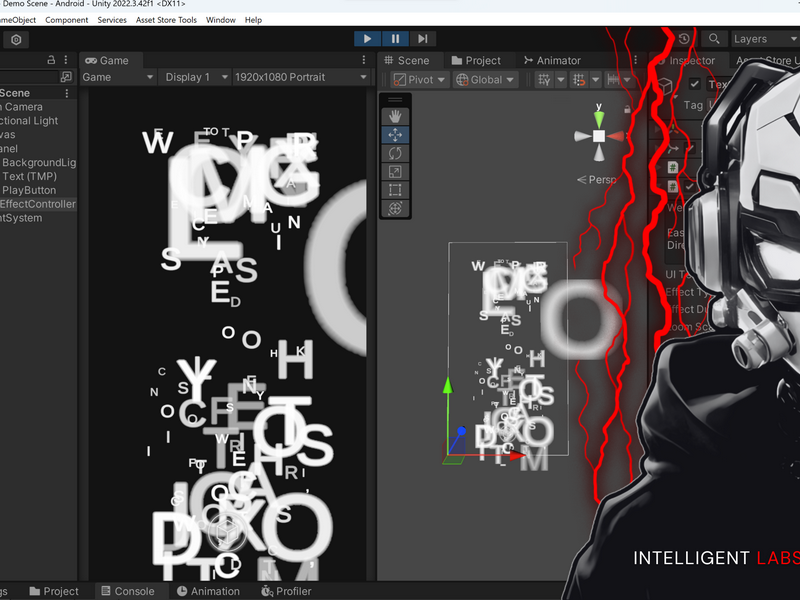Open the Game view kebab menu

point(364,60)
